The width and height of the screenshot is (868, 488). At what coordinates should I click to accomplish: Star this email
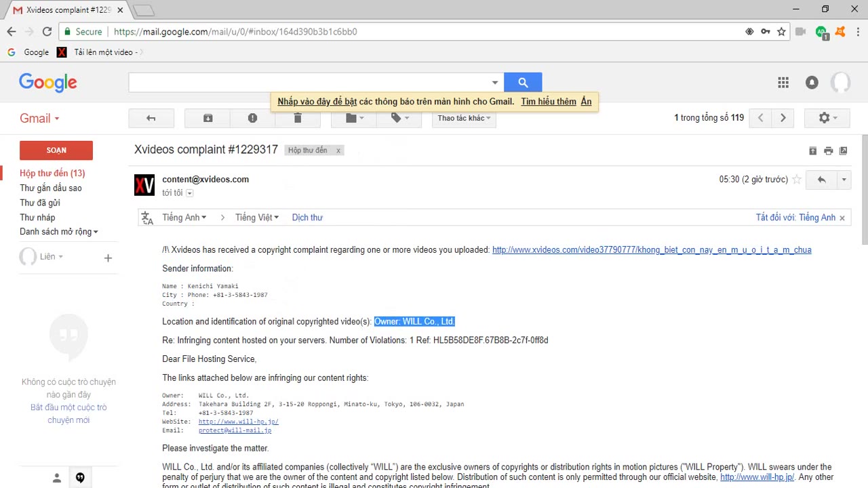click(x=797, y=180)
